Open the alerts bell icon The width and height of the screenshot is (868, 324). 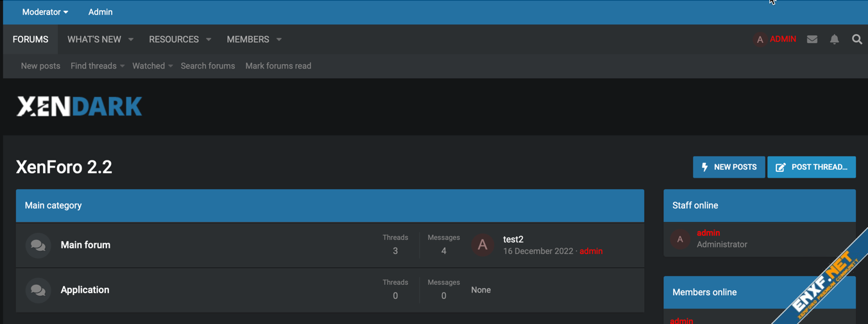[834, 40]
